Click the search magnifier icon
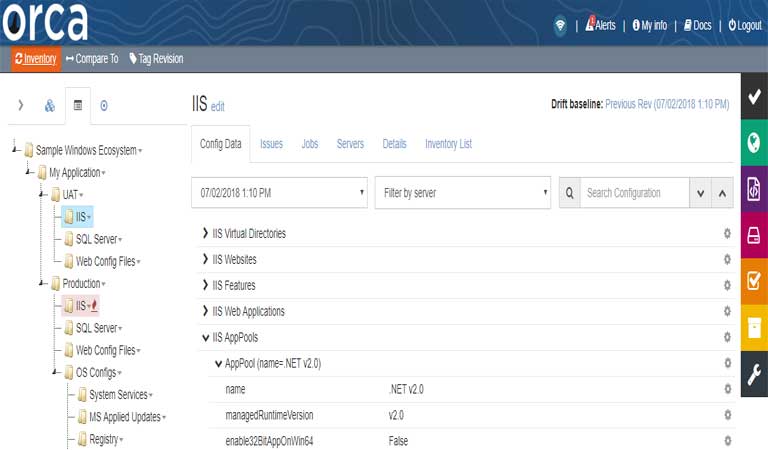The image size is (768, 450). [x=570, y=193]
